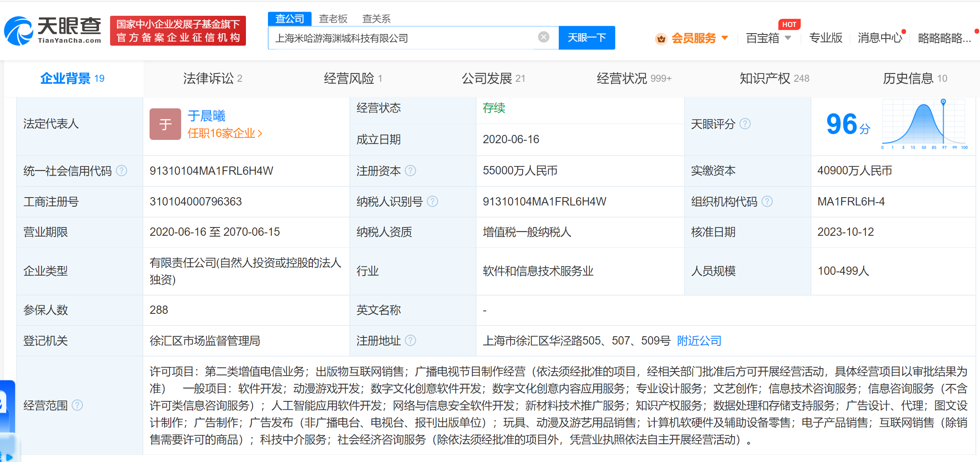The image size is (980, 462).
Task: Open the 企业背景 tab
Action: (x=73, y=78)
